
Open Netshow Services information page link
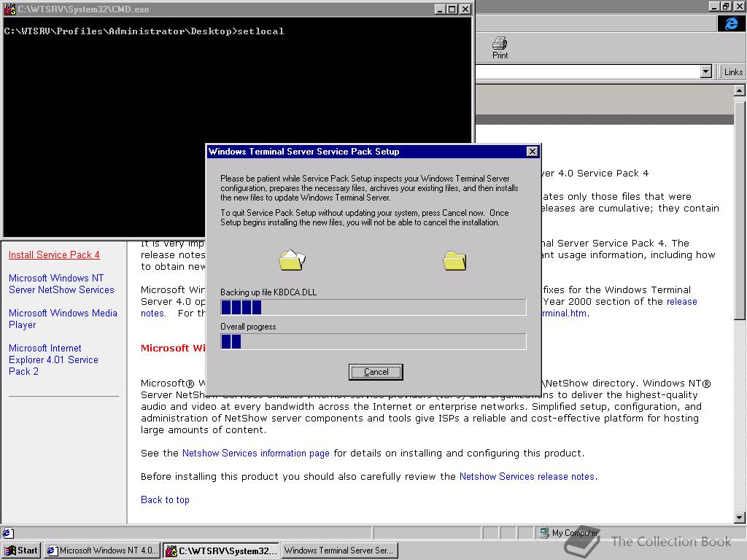(x=256, y=454)
